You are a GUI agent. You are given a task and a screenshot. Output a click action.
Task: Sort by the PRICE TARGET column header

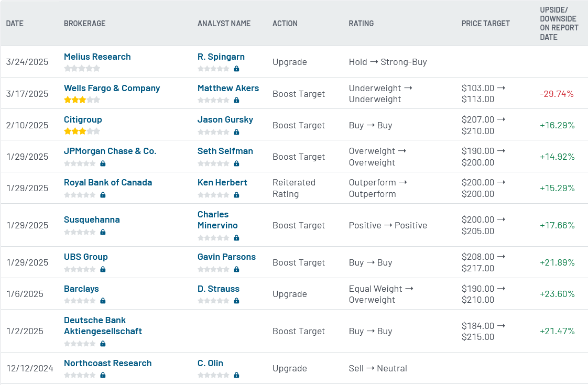click(486, 23)
